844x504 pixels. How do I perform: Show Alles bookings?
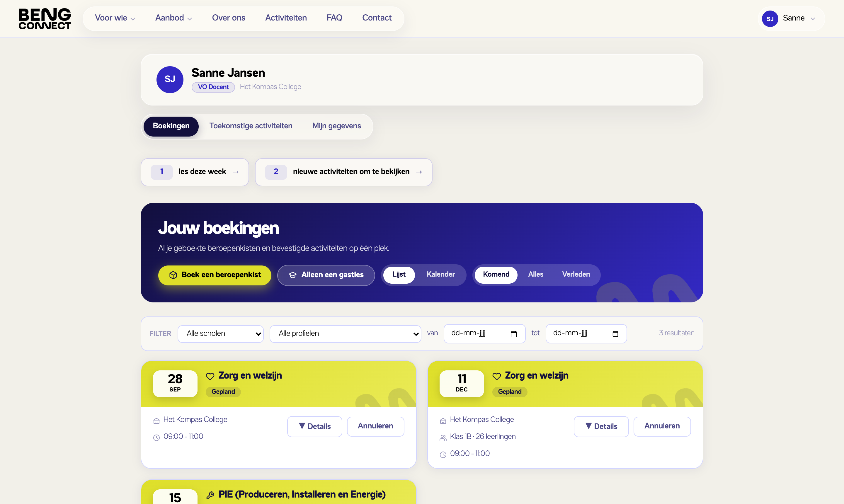[x=536, y=274]
